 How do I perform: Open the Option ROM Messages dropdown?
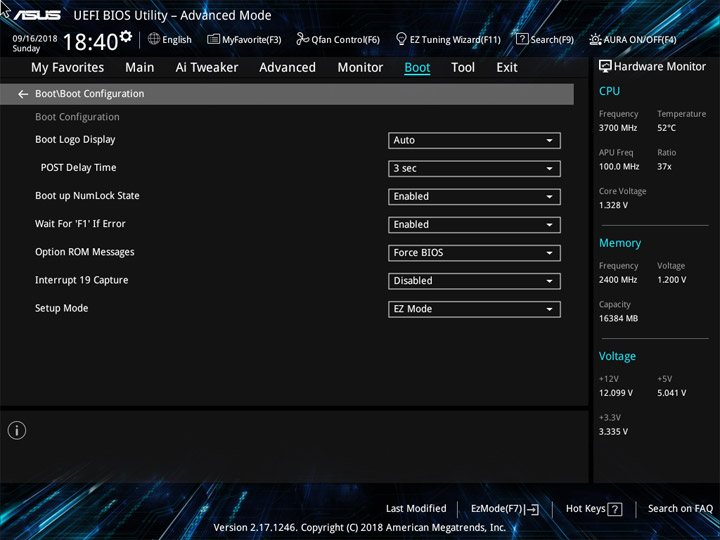click(x=474, y=253)
